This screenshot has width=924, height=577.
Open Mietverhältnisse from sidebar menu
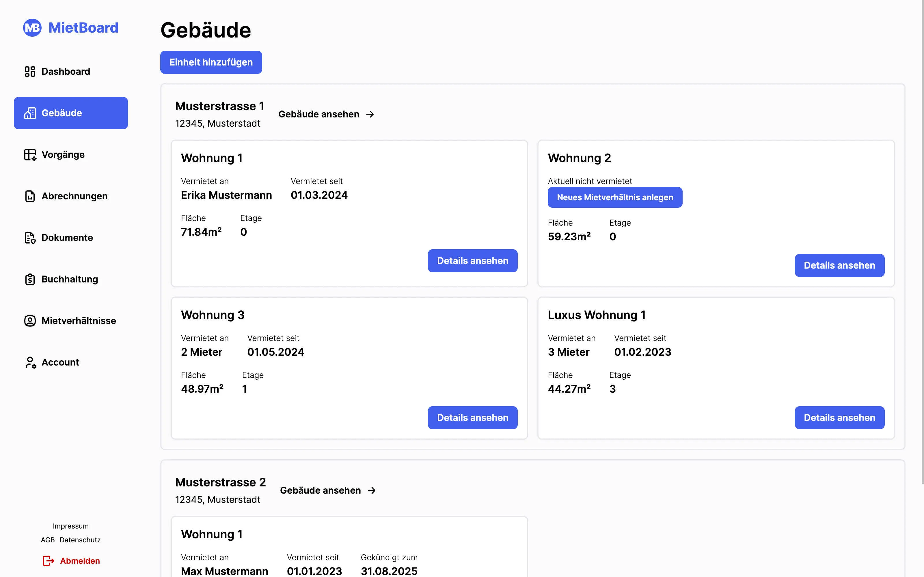pyautogui.click(x=78, y=321)
